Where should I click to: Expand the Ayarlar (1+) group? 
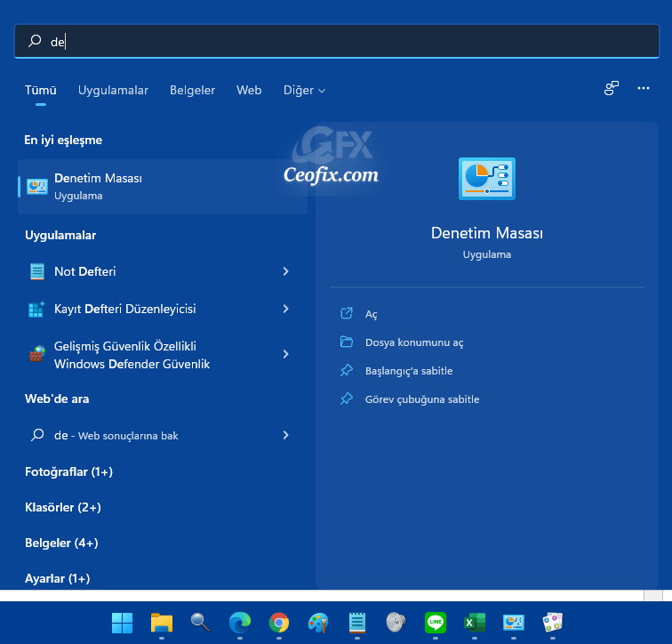(58, 578)
